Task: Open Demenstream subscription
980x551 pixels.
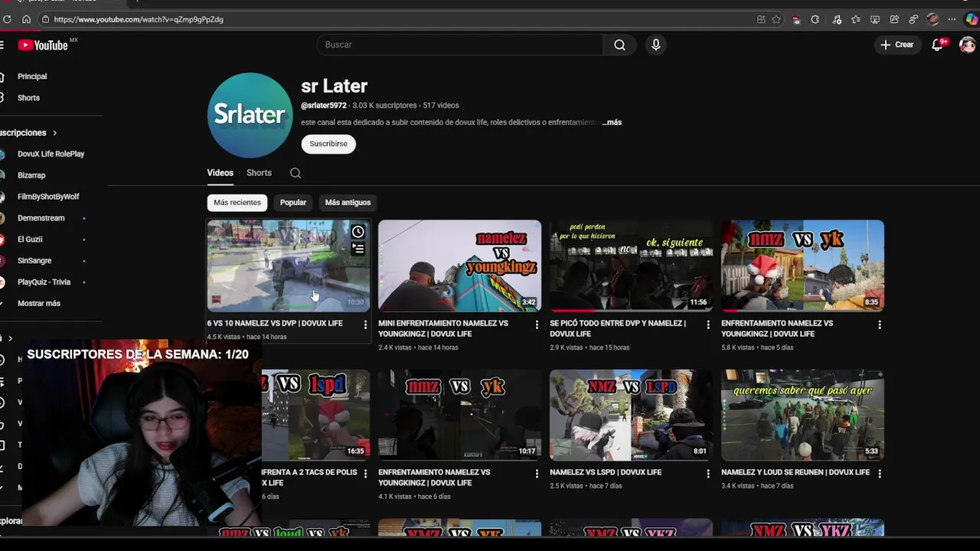Action: coord(41,218)
